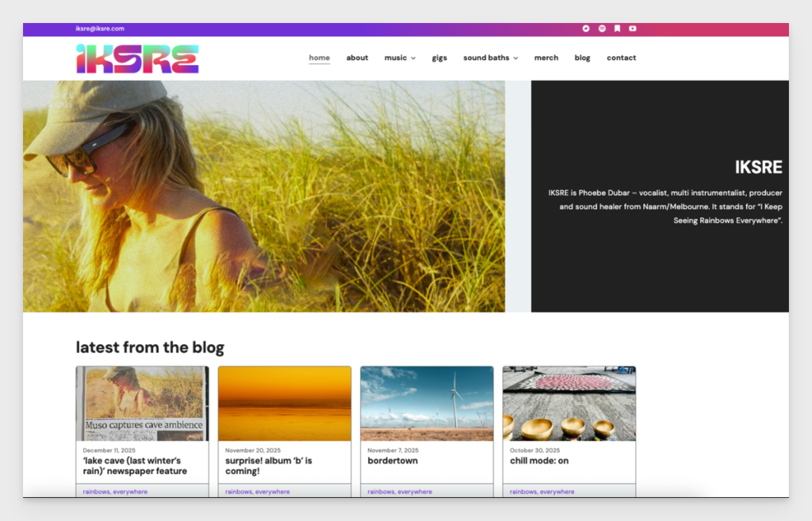
Task: Open the blog menu item
Action: point(582,58)
